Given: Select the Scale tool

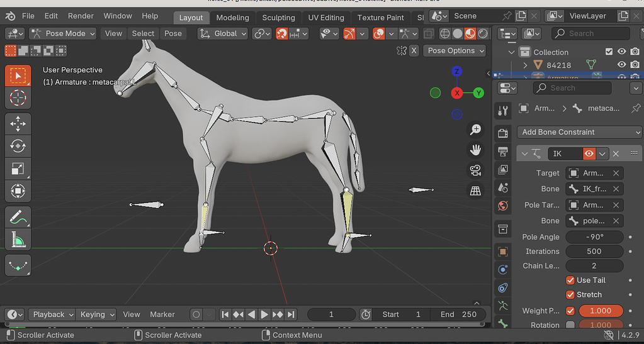Looking at the screenshot, I should coord(18,169).
